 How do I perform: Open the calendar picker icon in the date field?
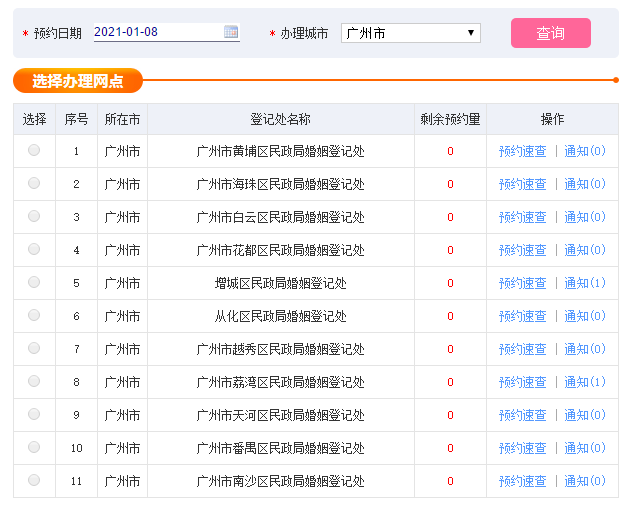pyautogui.click(x=231, y=32)
